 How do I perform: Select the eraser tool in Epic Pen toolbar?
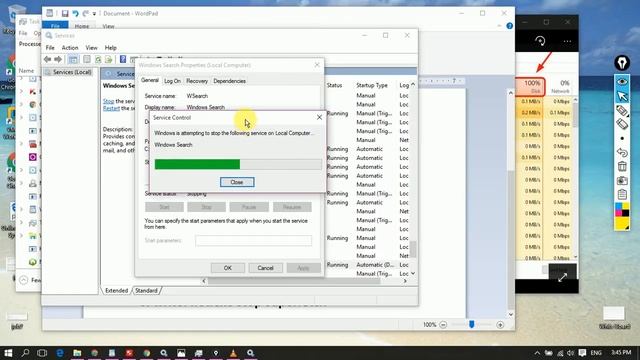pyautogui.click(x=622, y=124)
